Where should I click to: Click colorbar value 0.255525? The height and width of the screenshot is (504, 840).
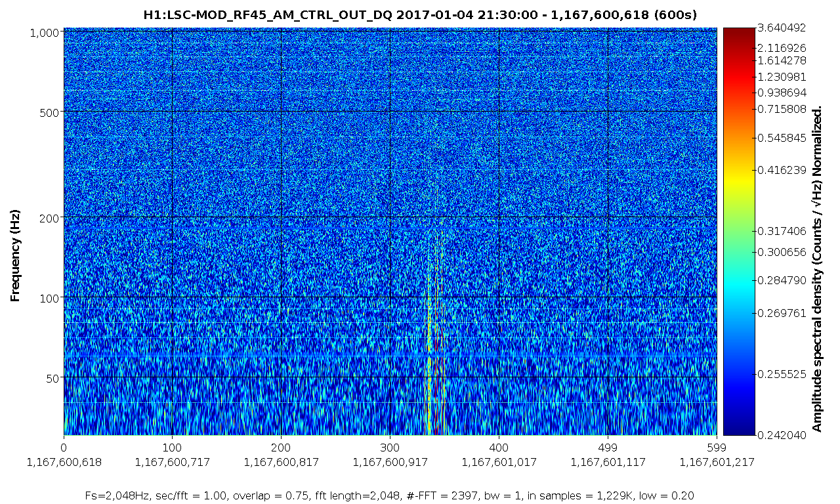click(781, 374)
